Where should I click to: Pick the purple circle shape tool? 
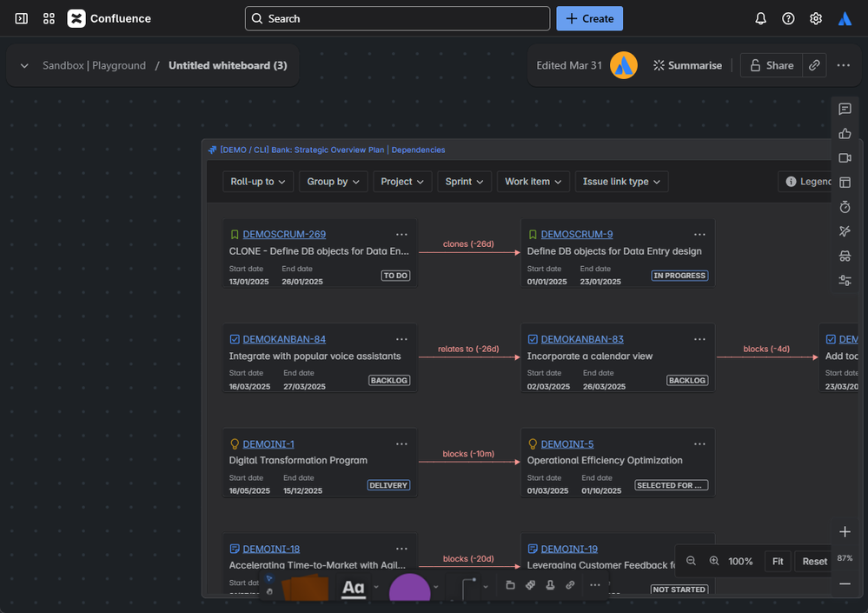tap(409, 588)
